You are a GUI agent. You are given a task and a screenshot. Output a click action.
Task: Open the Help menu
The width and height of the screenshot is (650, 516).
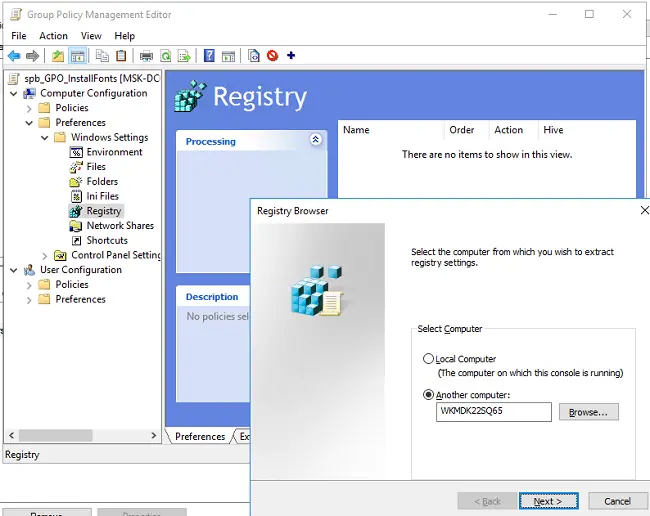click(x=124, y=36)
